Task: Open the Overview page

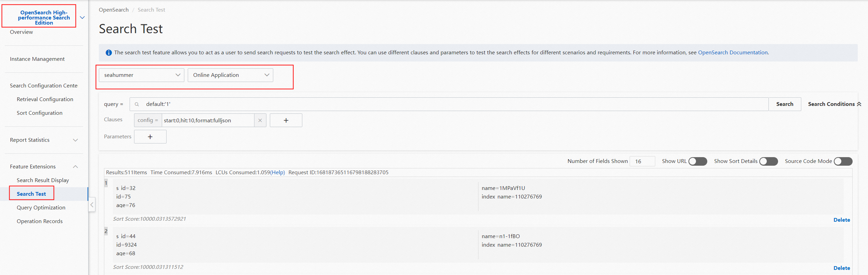Action: (x=22, y=32)
